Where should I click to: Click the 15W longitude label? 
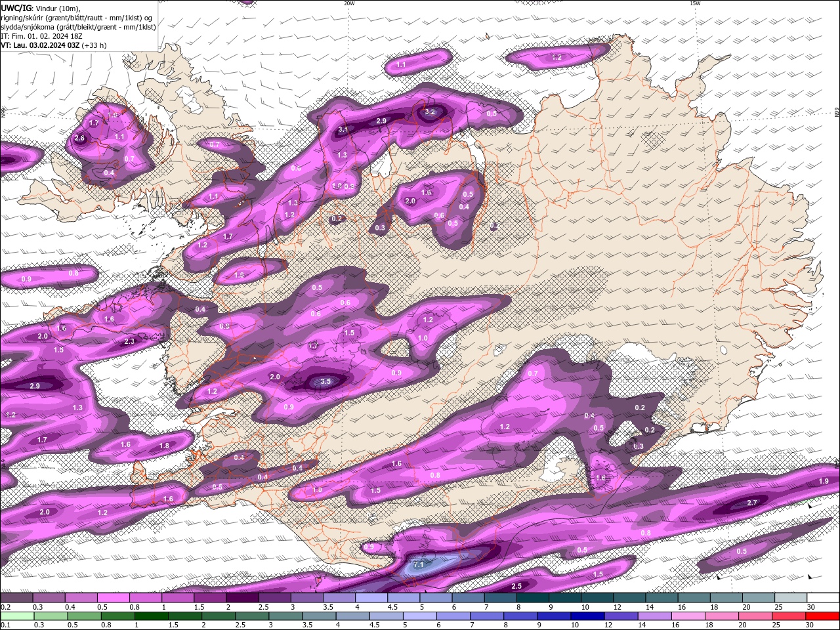[x=695, y=3]
